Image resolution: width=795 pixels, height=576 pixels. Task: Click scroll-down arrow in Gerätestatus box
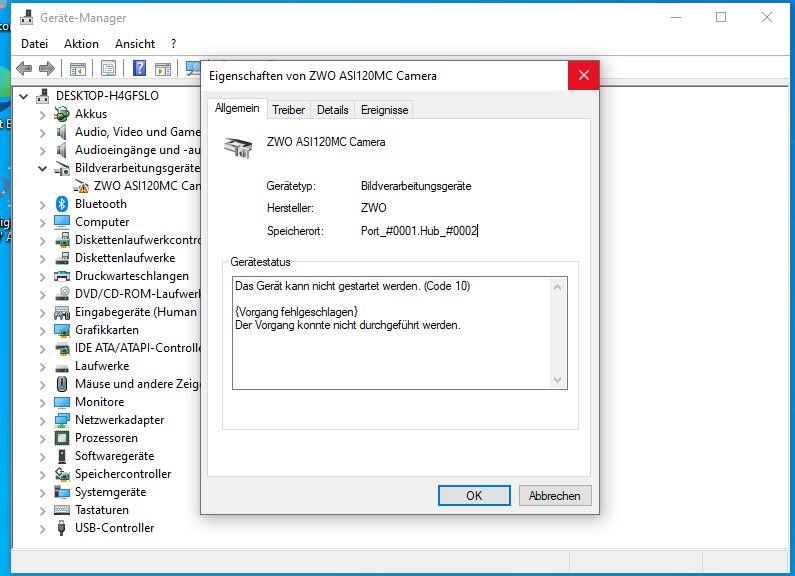(557, 379)
